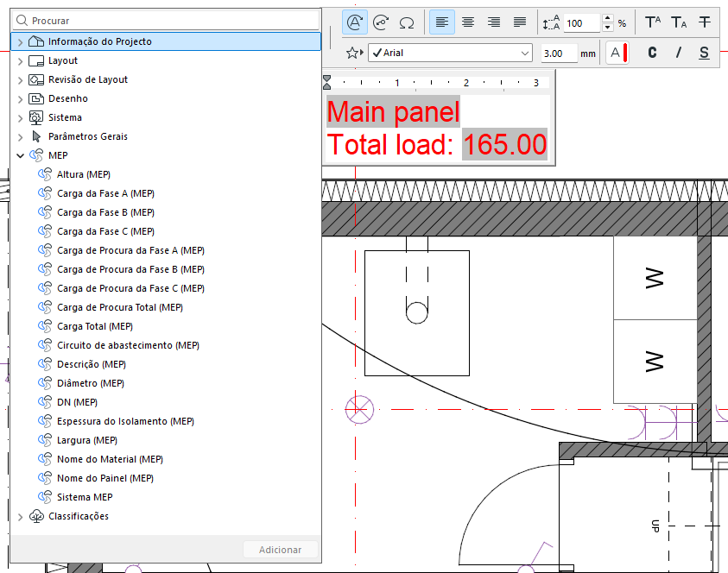Image resolution: width=728 pixels, height=573 pixels.
Task: Expand the Desenho group
Action: click(20, 99)
